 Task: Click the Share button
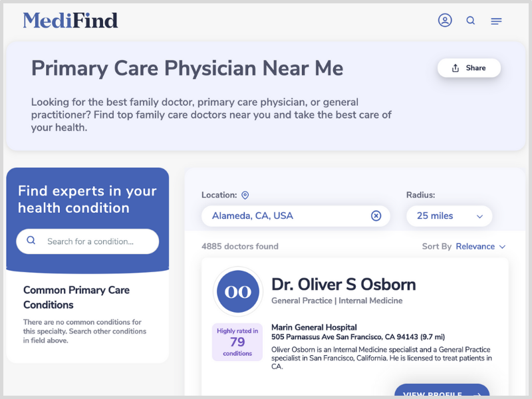(469, 68)
